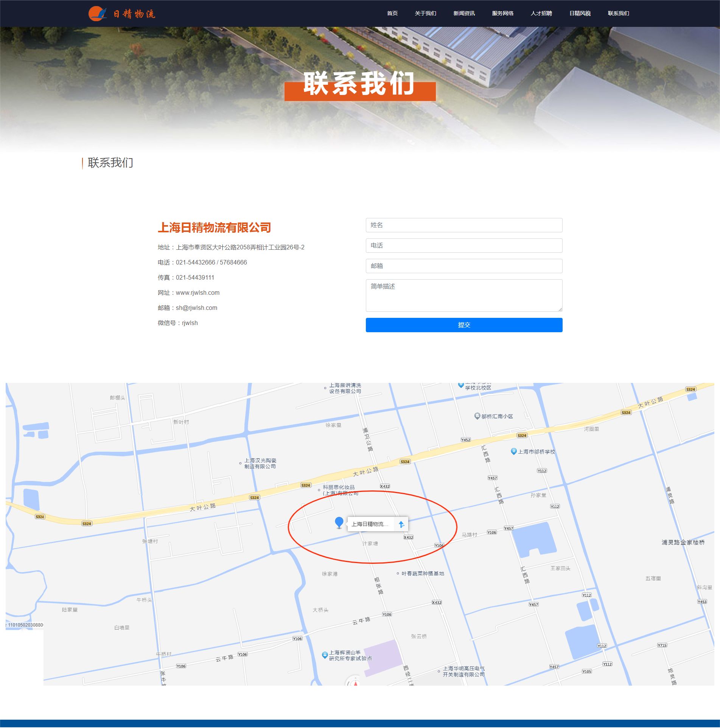The height and width of the screenshot is (728, 720).
Task: Focus the 电话 input field
Action: coord(464,246)
